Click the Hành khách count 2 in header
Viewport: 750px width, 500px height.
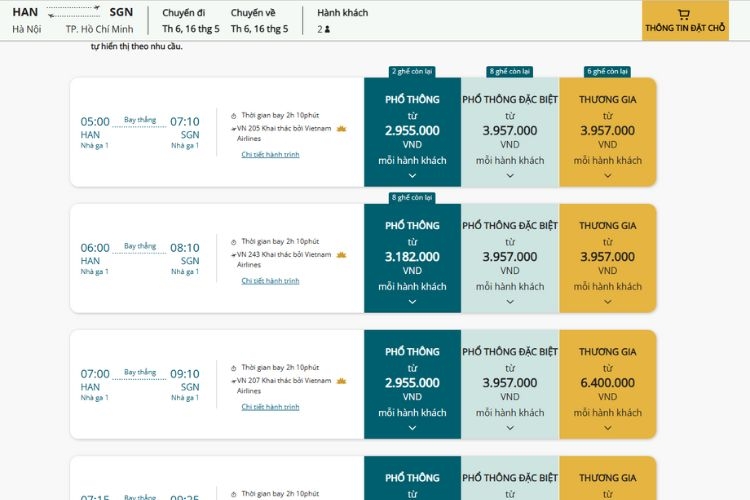pyautogui.click(x=320, y=29)
